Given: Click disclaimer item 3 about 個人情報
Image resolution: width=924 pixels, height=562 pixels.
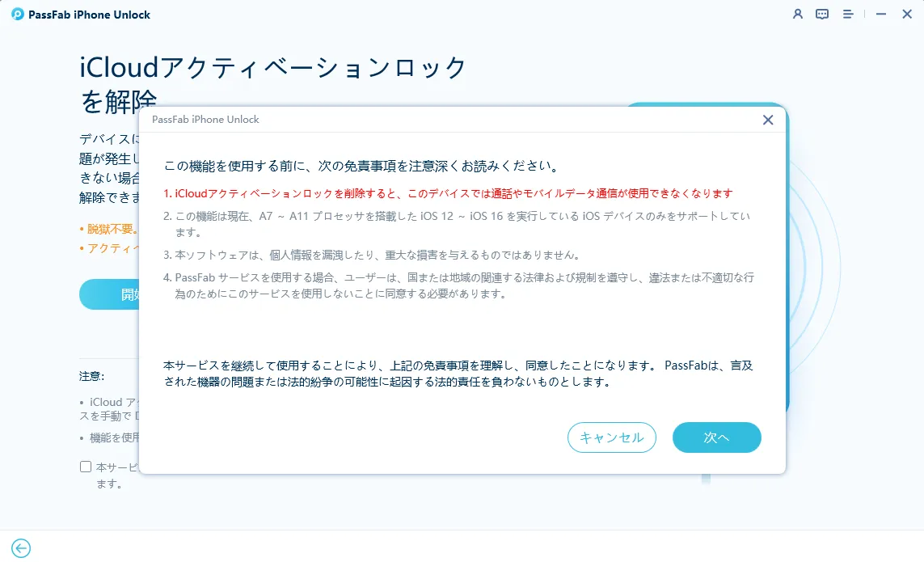Looking at the screenshot, I should (373, 256).
